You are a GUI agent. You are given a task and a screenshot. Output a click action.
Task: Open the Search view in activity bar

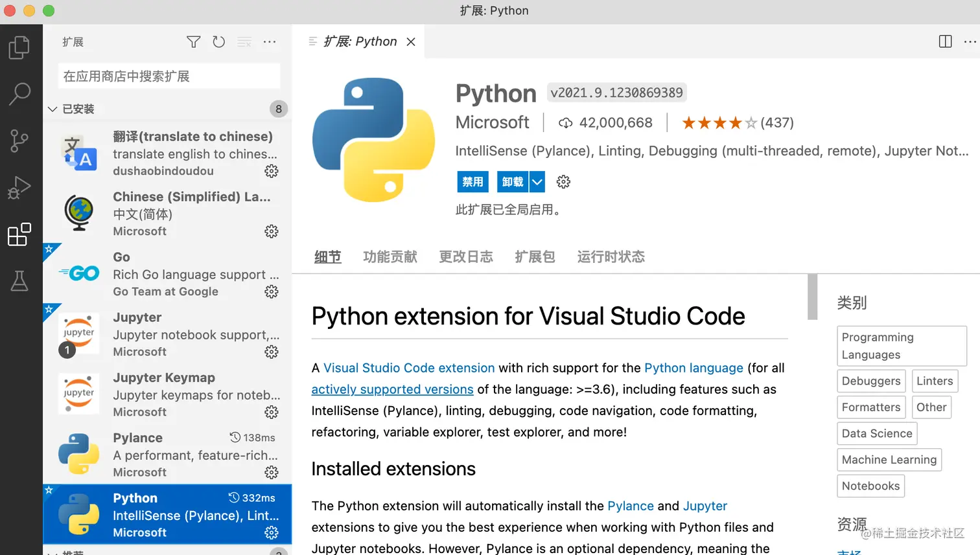click(x=19, y=94)
